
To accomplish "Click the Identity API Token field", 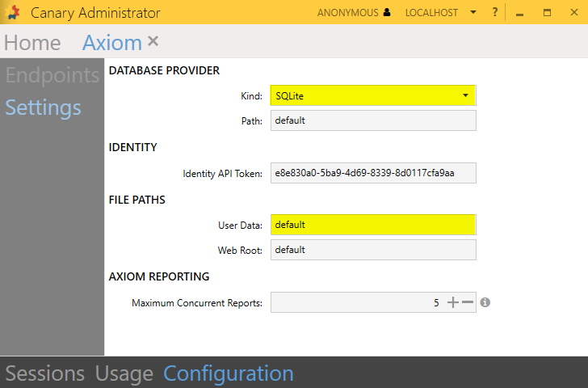I will [x=372, y=173].
